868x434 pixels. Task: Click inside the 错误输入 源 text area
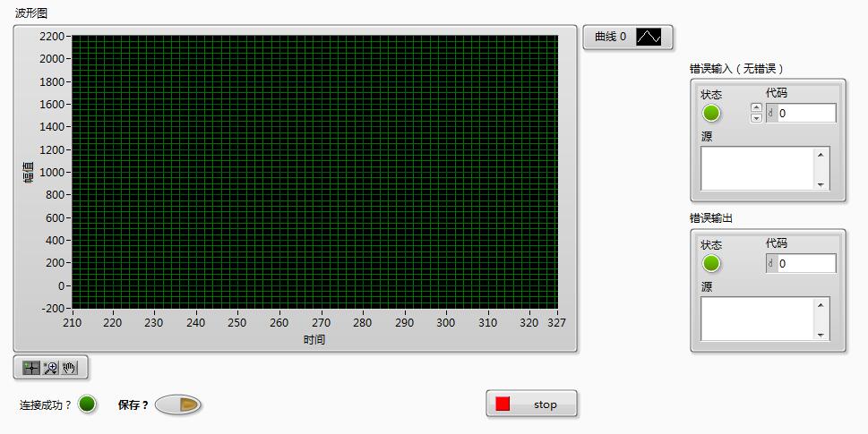[757, 168]
